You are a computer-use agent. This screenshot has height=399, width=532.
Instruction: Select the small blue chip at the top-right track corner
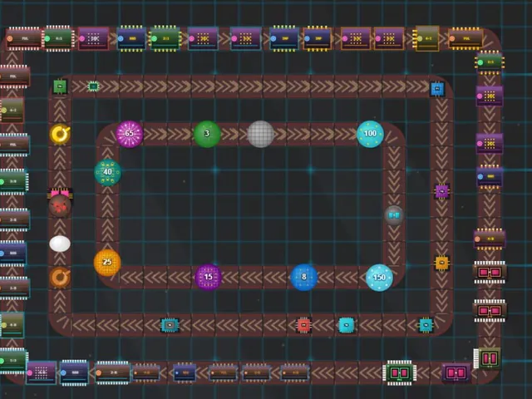[x=437, y=89]
